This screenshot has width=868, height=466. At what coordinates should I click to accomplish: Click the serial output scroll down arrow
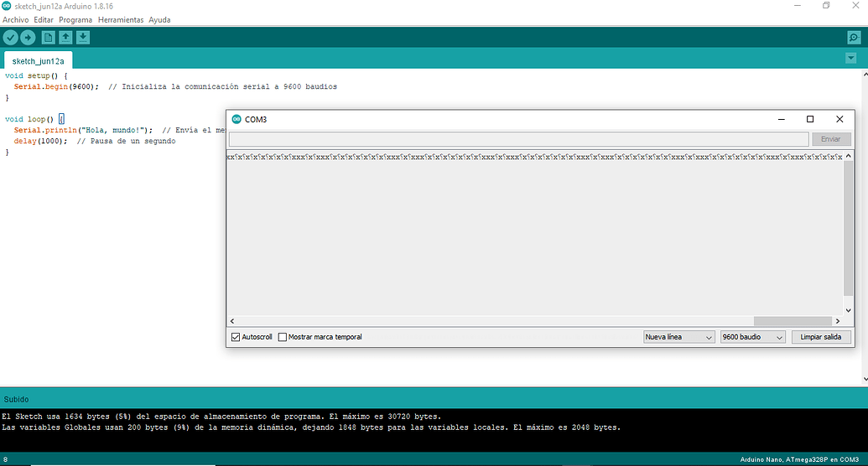point(848,310)
